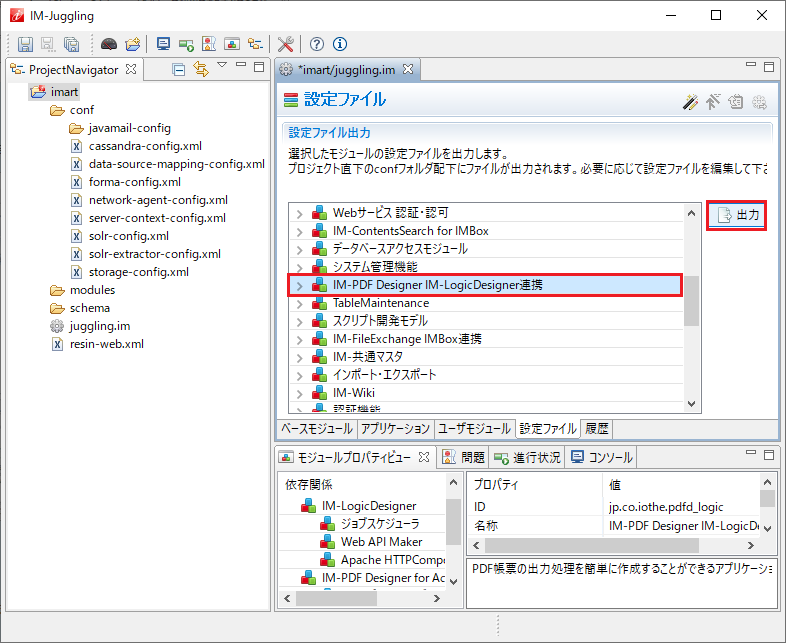This screenshot has height=643, width=786.
Task: Select the javamail-config folder
Action: [130, 128]
